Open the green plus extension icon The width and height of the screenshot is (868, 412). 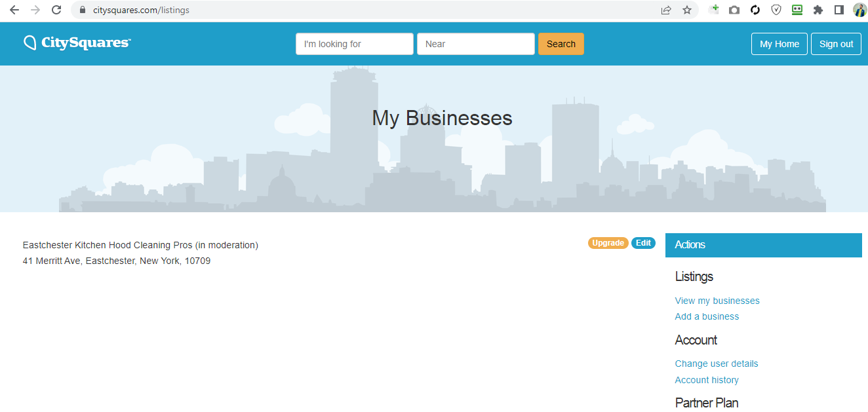pyautogui.click(x=714, y=10)
